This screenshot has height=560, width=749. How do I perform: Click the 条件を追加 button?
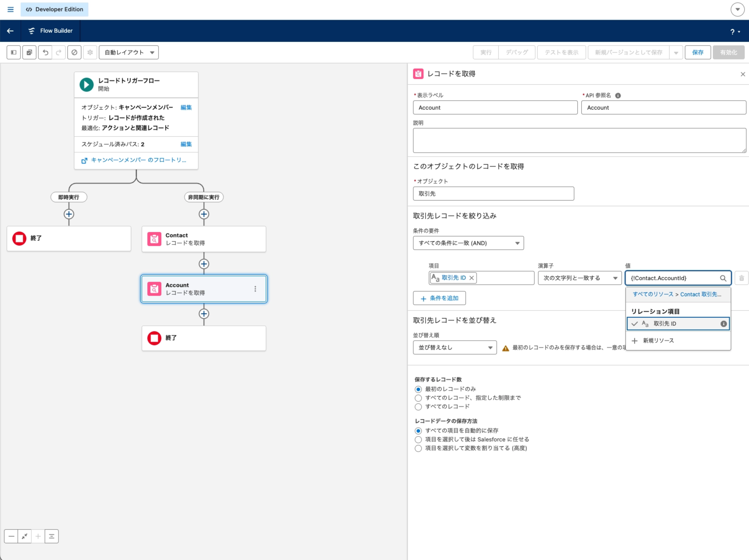click(439, 298)
